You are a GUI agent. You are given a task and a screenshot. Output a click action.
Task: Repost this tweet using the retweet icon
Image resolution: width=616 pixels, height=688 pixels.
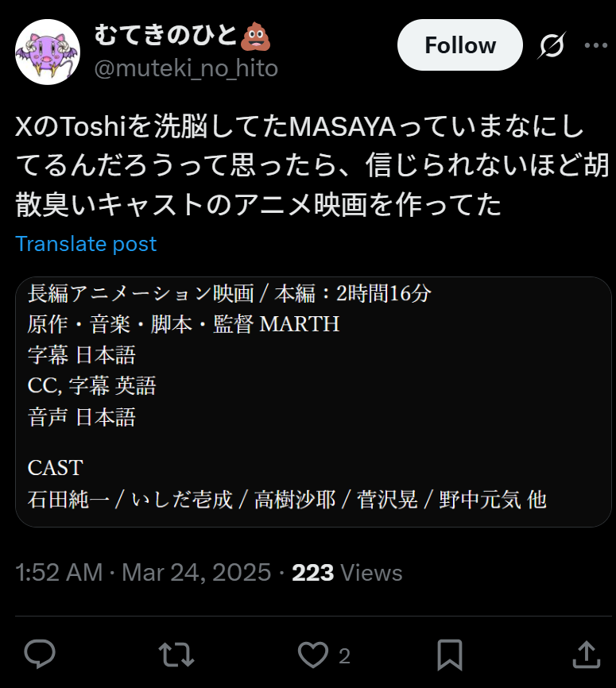click(x=176, y=655)
